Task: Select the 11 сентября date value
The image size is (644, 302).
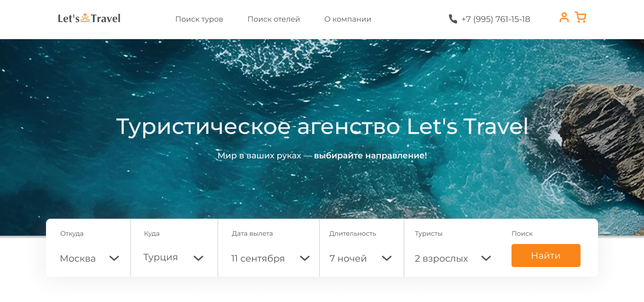Action: coord(258,259)
